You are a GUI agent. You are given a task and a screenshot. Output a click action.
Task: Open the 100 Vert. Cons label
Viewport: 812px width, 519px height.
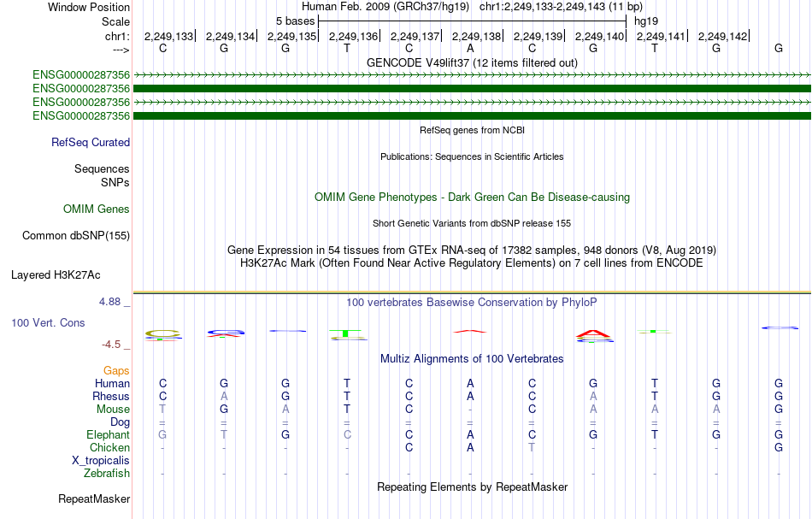point(48,322)
